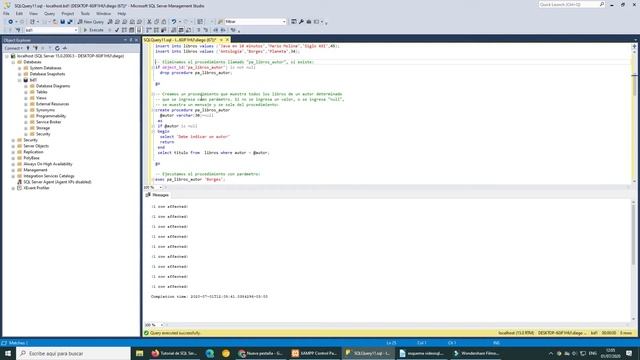Open the Query menu
Viewport: 640px width, 360px height.
point(49,13)
